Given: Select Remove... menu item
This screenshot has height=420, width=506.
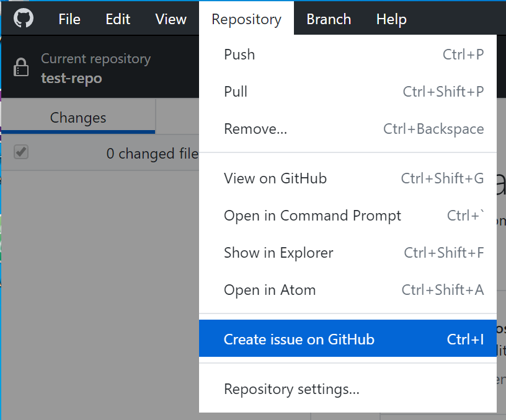Looking at the screenshot, I should 347,129.
